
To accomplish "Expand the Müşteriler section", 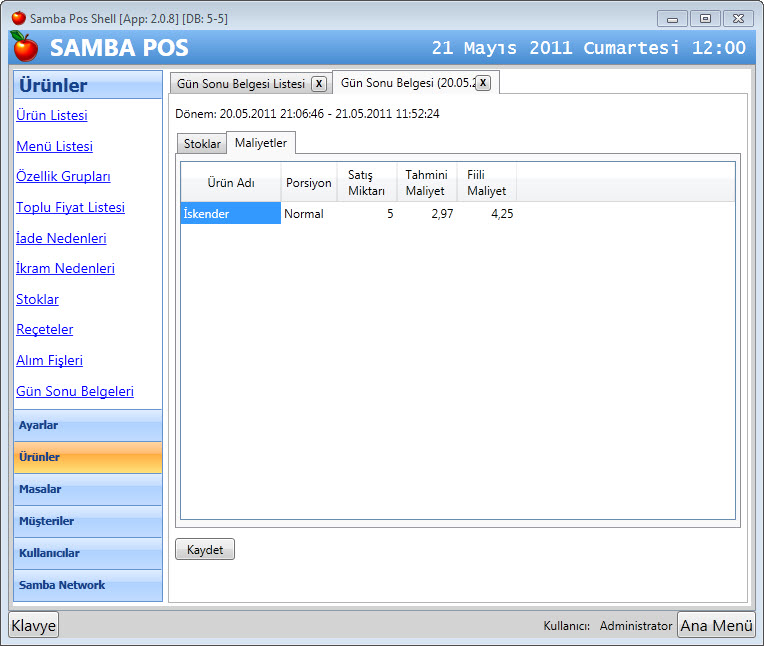I will [88, 521].
